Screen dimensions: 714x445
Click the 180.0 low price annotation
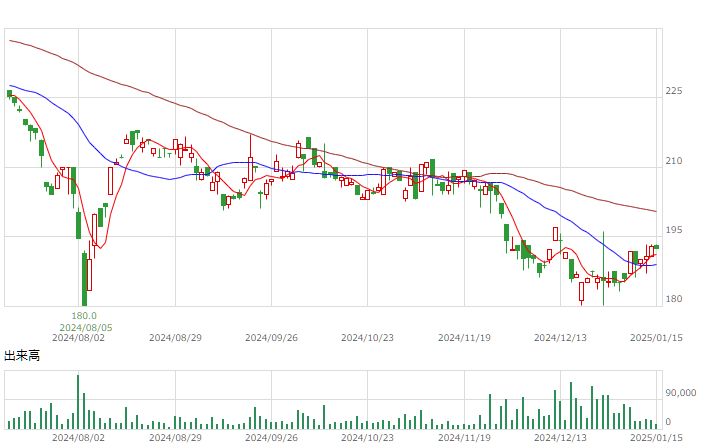(x=84, y=316)
